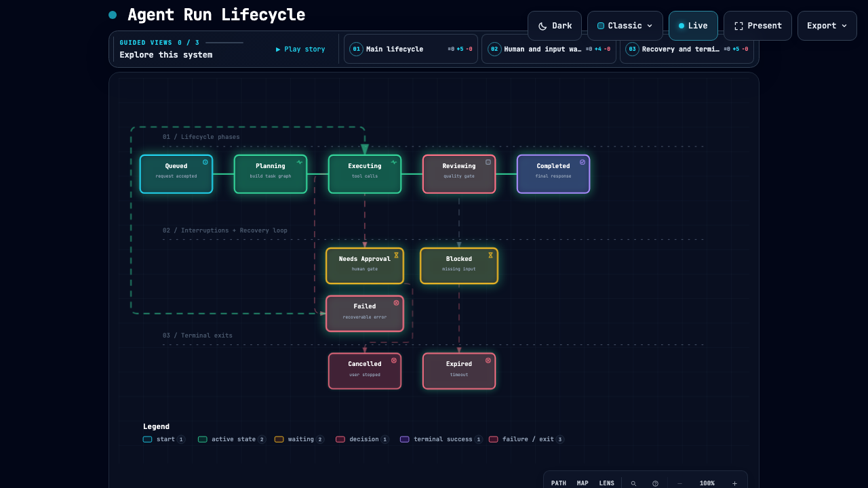Click the square icon on Reviewing node
The width and height of the screenshot is (868, 488).
[488, 162]
